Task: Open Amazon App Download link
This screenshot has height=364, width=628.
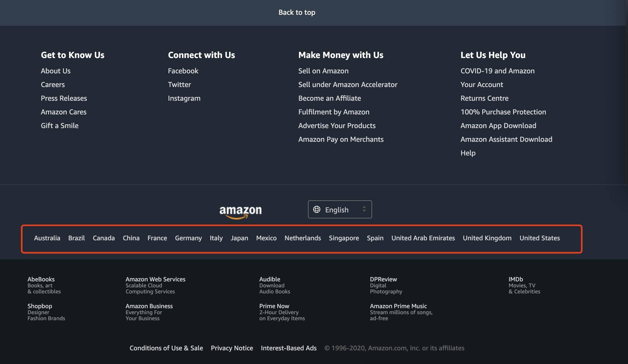Action: point(498,126)
